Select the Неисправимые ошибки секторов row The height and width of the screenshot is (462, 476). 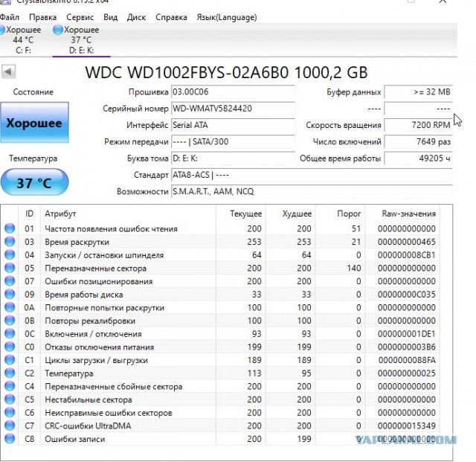(220, 412)
